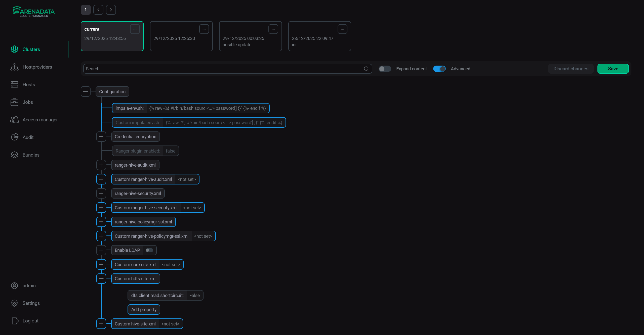Click Add property under Custom hdfs-site.xml

tap(144, 309)
